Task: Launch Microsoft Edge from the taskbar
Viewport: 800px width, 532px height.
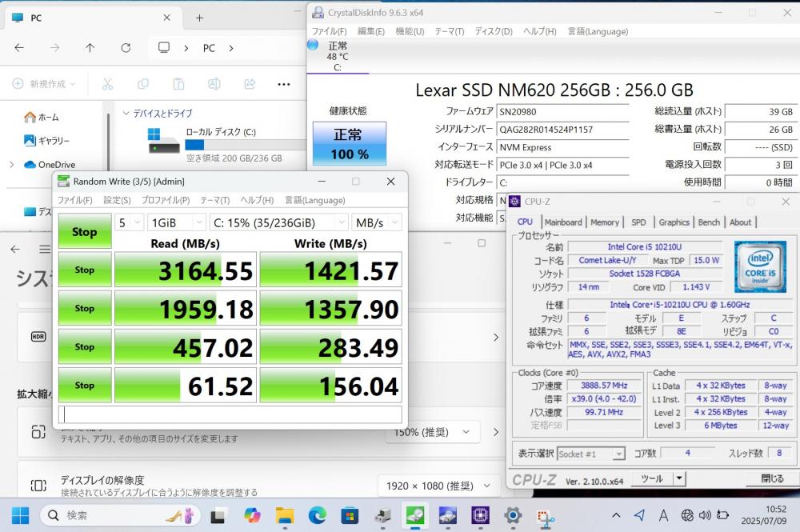Action: point(318,516)
